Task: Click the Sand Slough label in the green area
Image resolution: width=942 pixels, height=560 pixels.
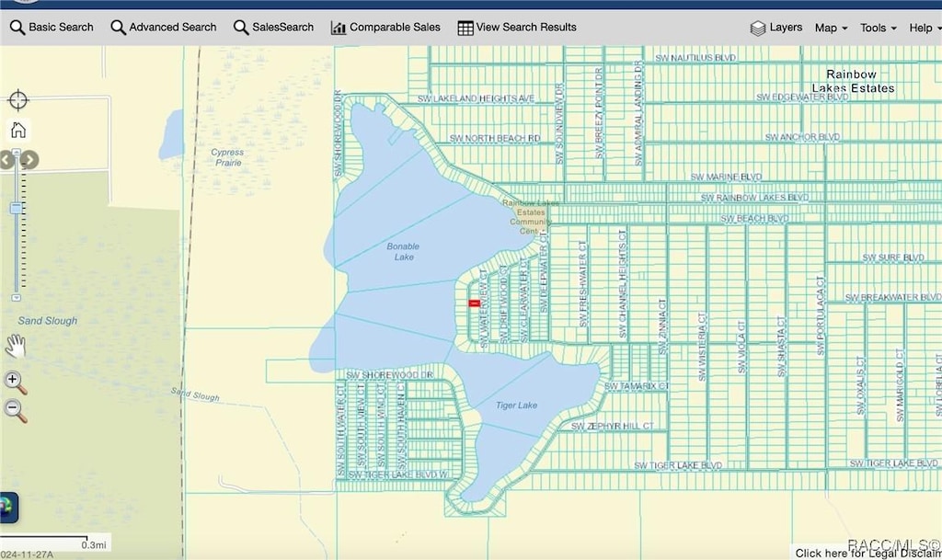Action: click(48, 321)
